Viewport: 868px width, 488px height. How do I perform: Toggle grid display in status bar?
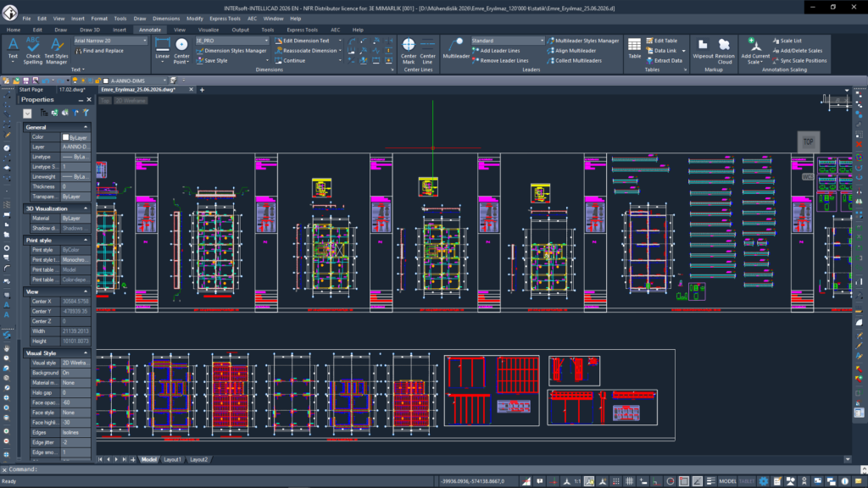pyautogui.click(x=630, y=481)
